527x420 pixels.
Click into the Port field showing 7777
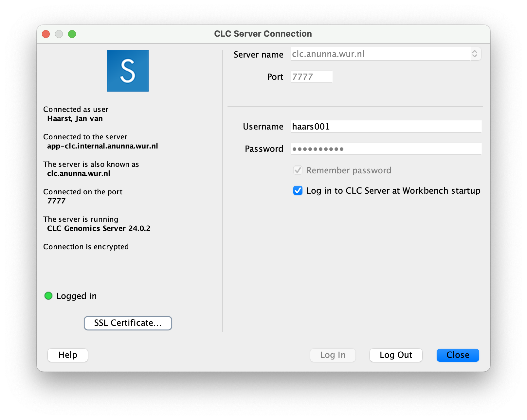[311, 77]
